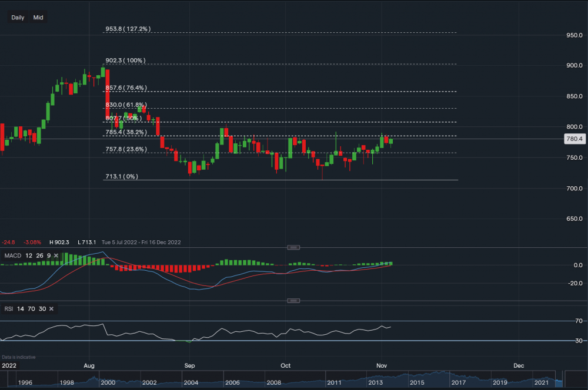The image size is (588, 390).
Task: Click 2017 in the bottom timeline navigator
Action: click(460, 382)
